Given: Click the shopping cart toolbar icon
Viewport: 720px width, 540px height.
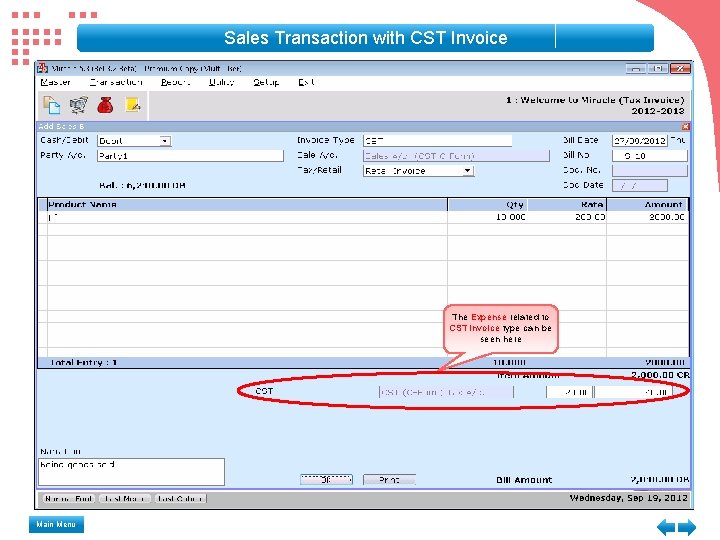Looking at the screenshot, I should pyautogui.click(x=79, y=105).
